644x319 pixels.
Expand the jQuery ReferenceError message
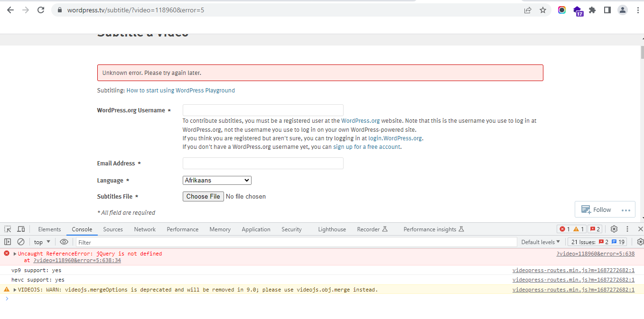[15, 254]
